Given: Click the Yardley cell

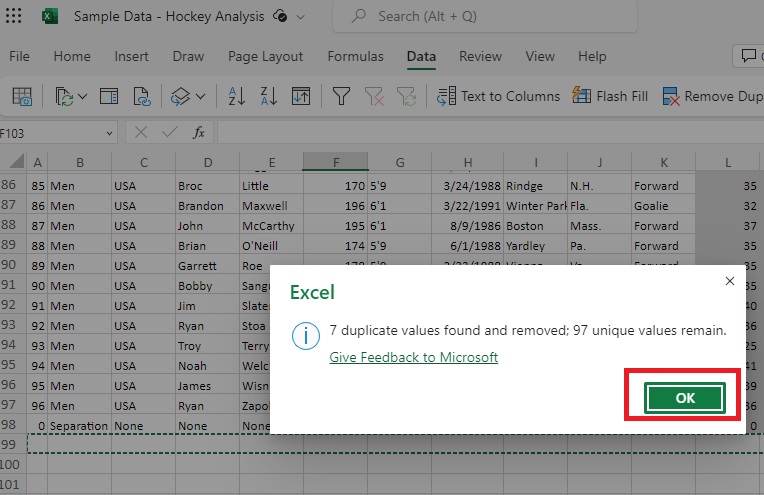Looking at the screenshot, I should pyautogui.click(x=535, y=246).
